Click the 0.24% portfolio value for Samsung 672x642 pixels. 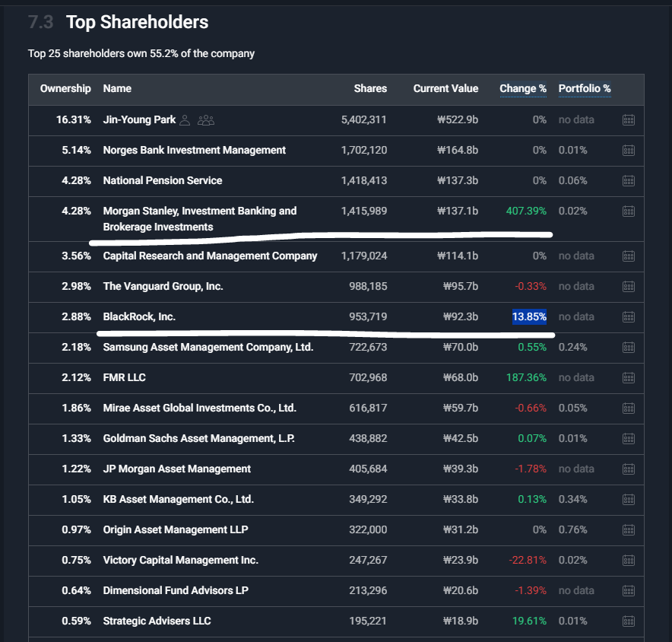tap(572, 348)
